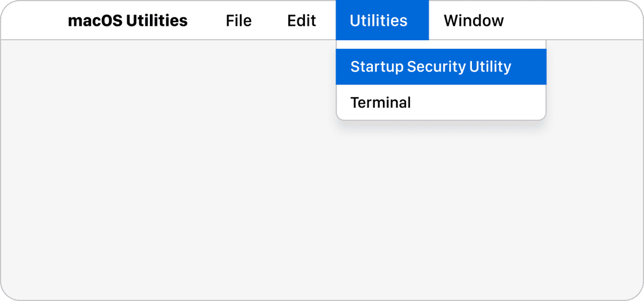Close the highlighted Utilities menu
This screenshot has height=301, width=644.
point(379,21)
